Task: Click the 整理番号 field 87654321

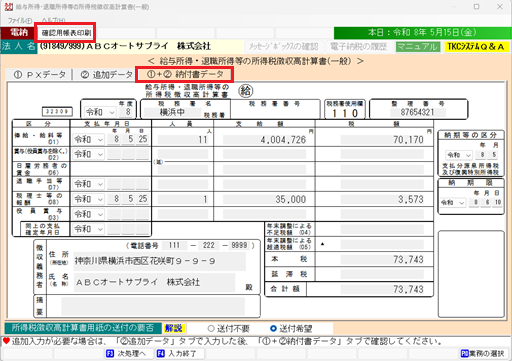Action: pos(418,112)
